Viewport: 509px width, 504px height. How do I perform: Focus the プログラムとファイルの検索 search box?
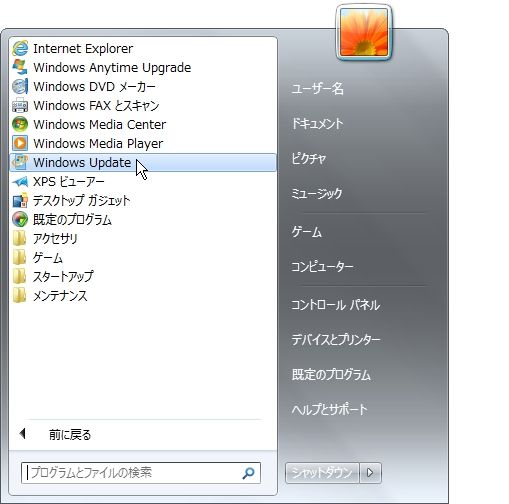click(x=141, y=473)
